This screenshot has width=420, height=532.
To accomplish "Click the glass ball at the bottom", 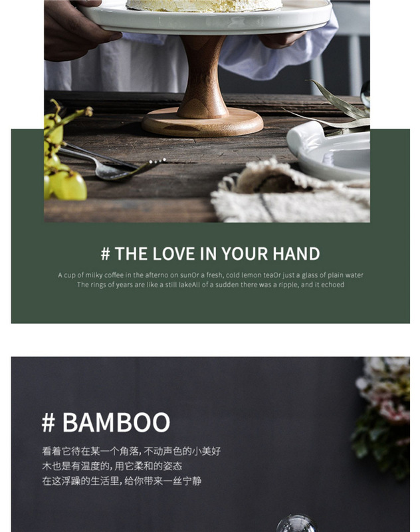I will (296, 523).
